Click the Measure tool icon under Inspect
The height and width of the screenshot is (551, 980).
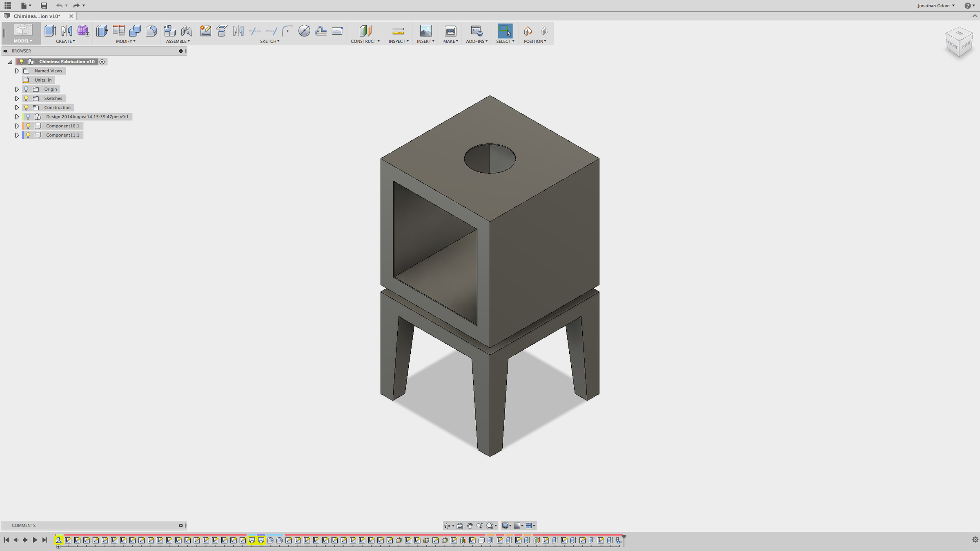(x=398, y=31)
